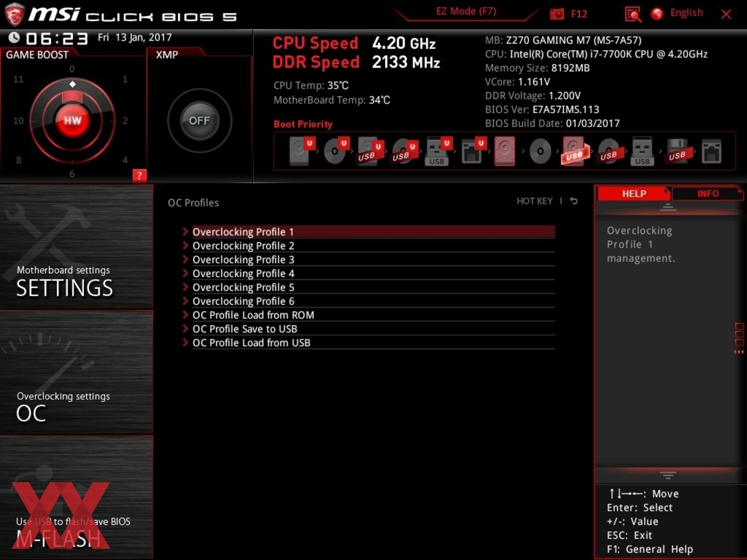Open Motherboard SETTINGS section

pos(76,248)
